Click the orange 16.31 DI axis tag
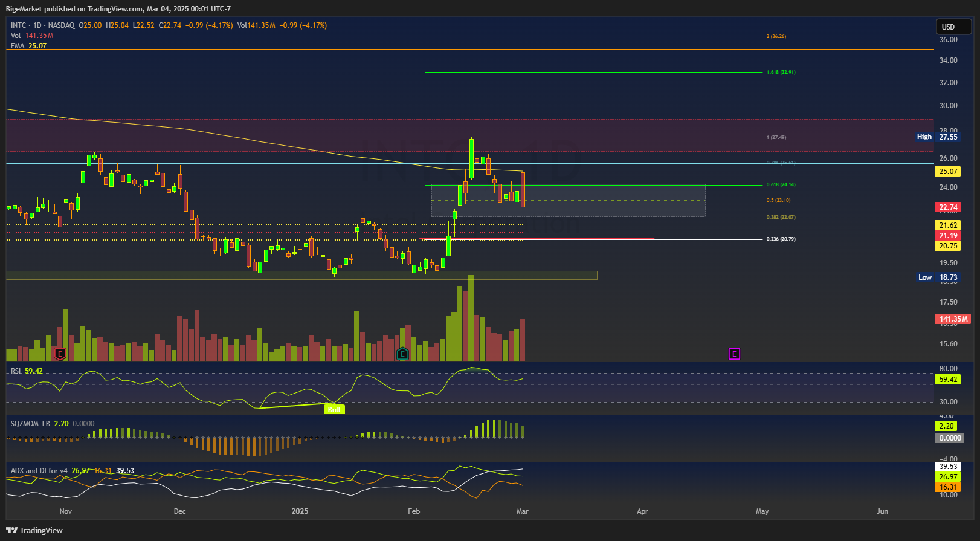 click(x=948, y=487)
